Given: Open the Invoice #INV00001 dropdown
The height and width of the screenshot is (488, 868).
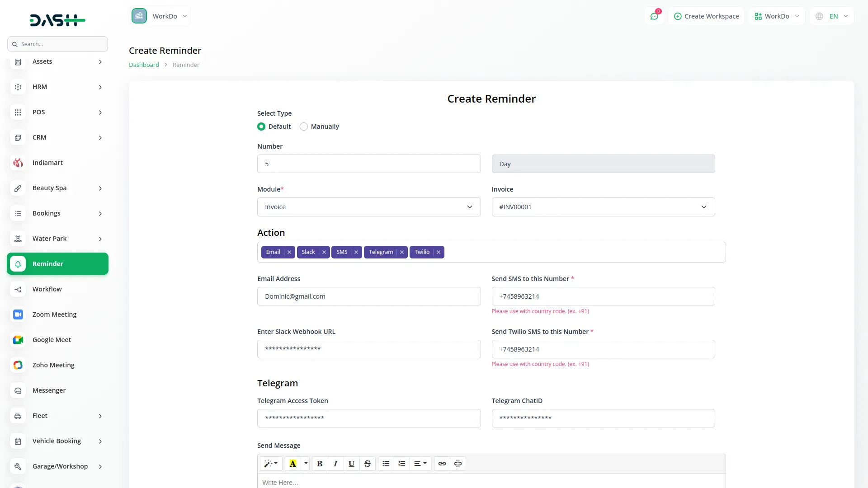Looking at the screenshot, I should (x=603, y=207).
